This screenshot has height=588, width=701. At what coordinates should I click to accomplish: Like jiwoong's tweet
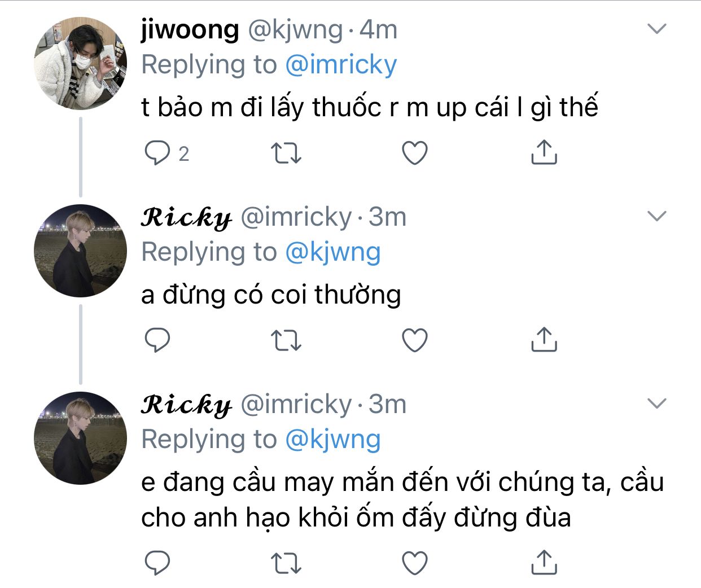pyautogui.click(x=415, y=153)
